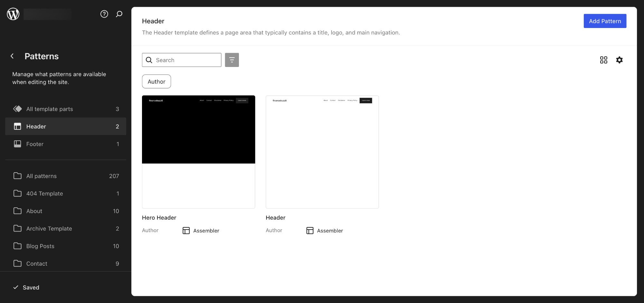The image size is (644, 303).
Task: Click the Add Pattern button
Action: tap(605, 21)
